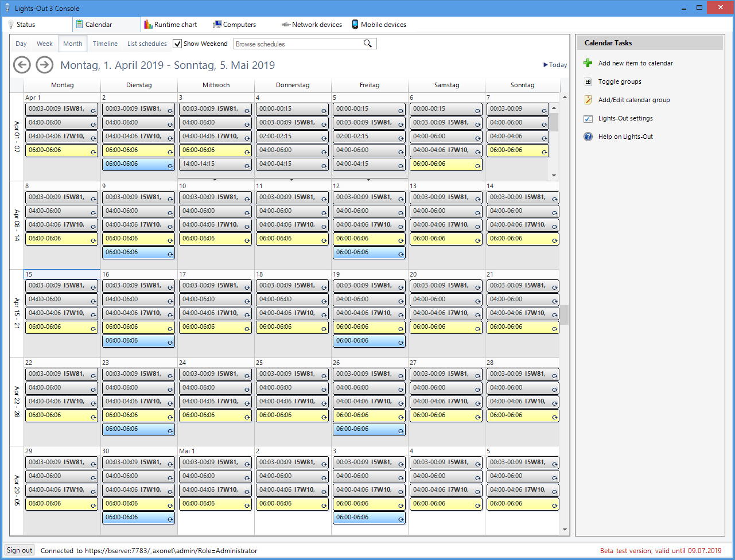Viewport: 735px width, 560px height.
Task: Select the 04:00-04:15 entry on April 5
Action: 369,164
